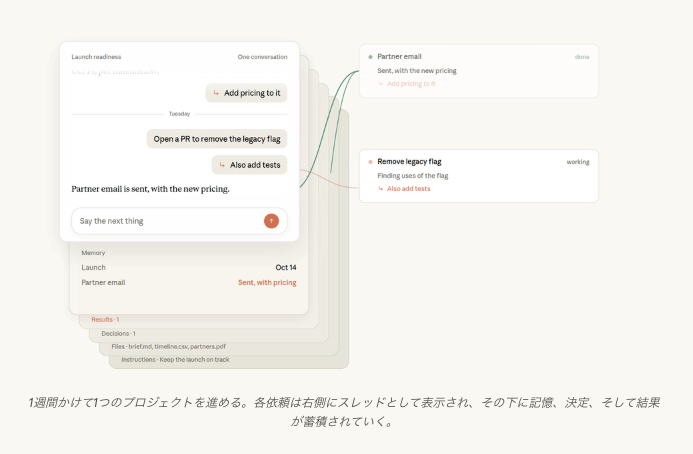Click green status dot on Partner email card
This screenshot has height=454, width=693.
pos(370,57)
